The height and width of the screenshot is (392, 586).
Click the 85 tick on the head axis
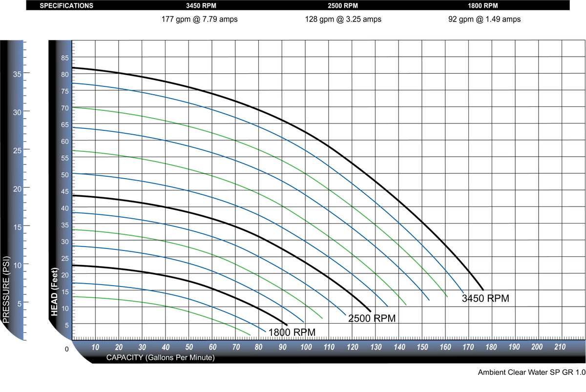pyautogui.click(x=65, y=58)
